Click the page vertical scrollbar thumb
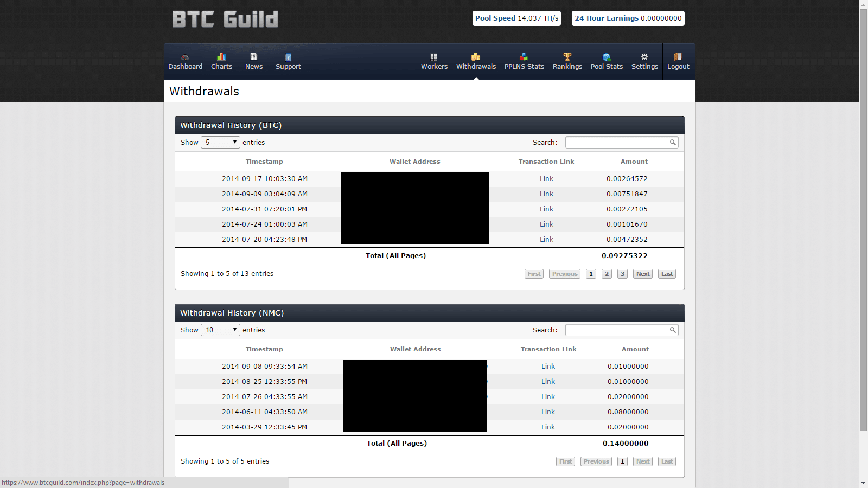This screenshot has width=868, height=488. pos(863,220)
